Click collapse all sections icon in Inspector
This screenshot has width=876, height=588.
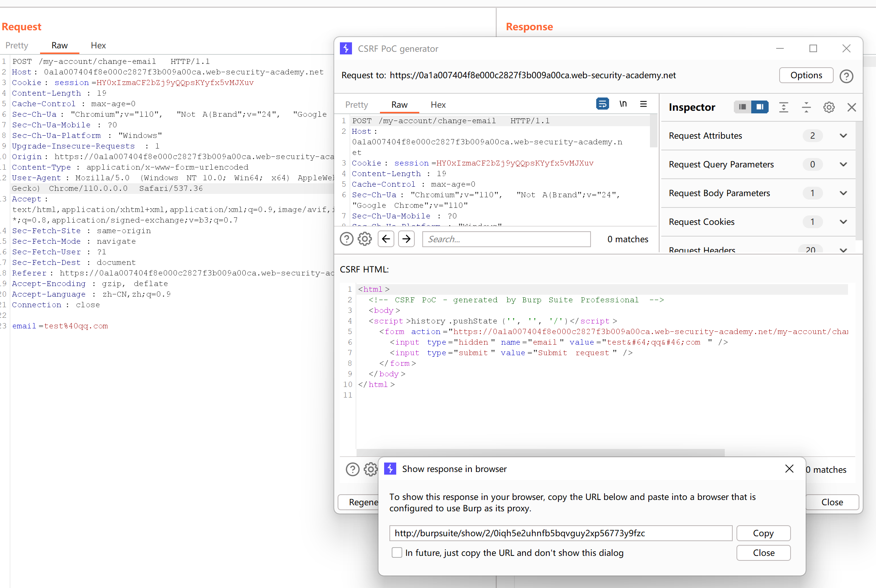point(806,107)
